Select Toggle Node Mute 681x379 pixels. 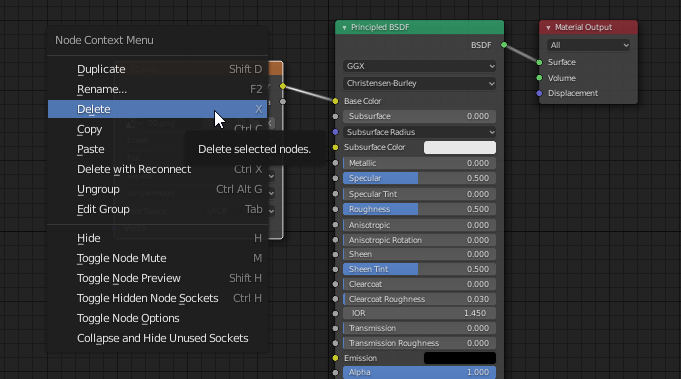[x=157, y=258]
